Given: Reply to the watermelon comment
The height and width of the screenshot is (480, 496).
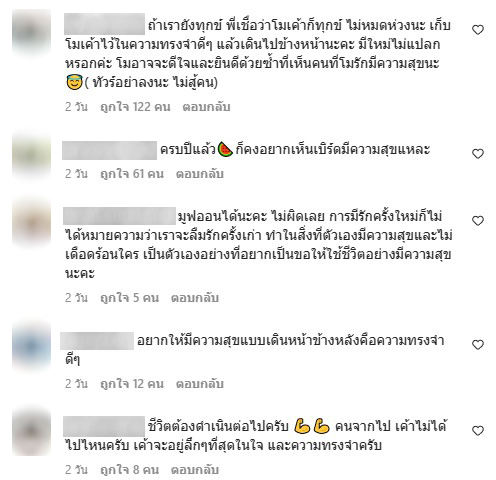Looking at the screenshot, I should [200, 174].
